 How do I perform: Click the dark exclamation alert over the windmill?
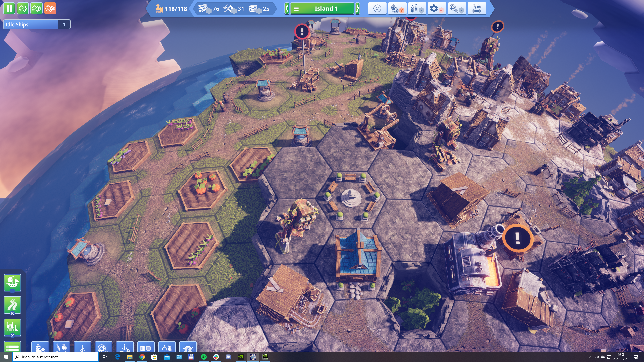tap(497, 26)
